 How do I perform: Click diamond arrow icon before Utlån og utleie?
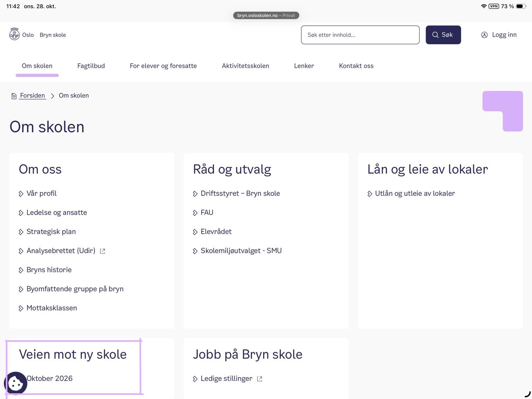tap(370, 194)
